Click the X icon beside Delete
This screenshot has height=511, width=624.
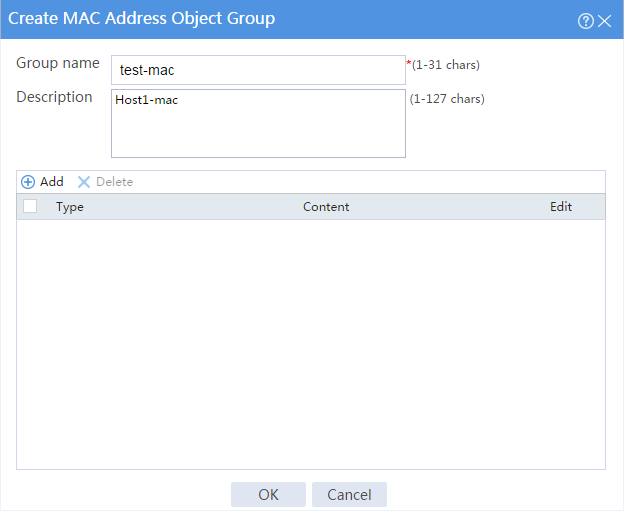click(84, 182)
